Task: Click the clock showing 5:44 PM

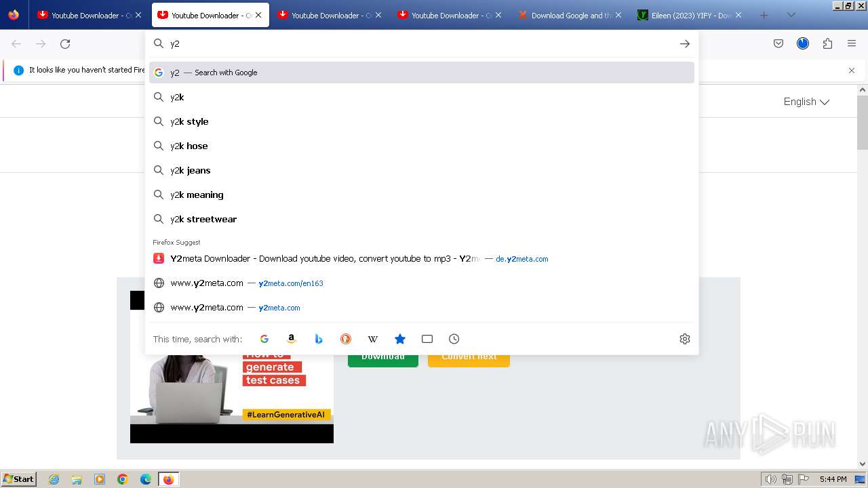Action: coord(833,479)
